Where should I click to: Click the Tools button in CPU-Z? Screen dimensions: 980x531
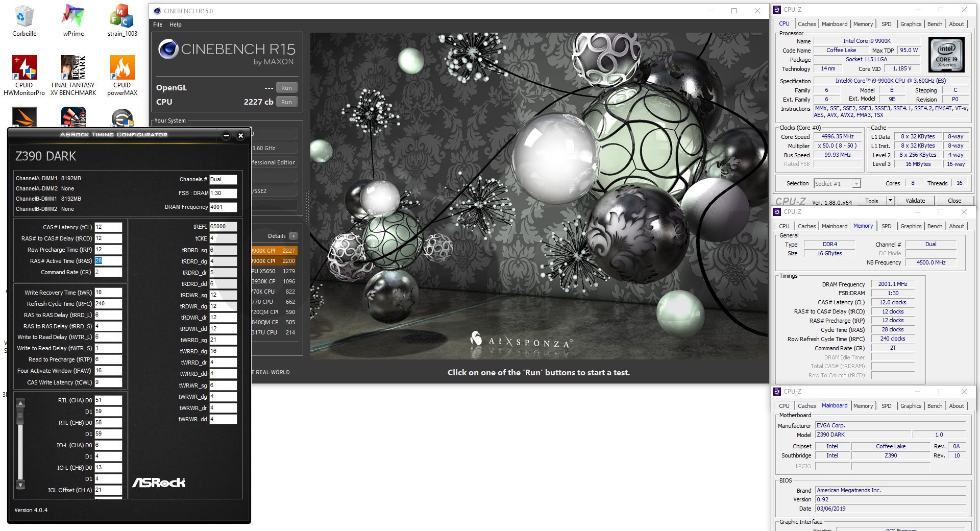(872, 201)
